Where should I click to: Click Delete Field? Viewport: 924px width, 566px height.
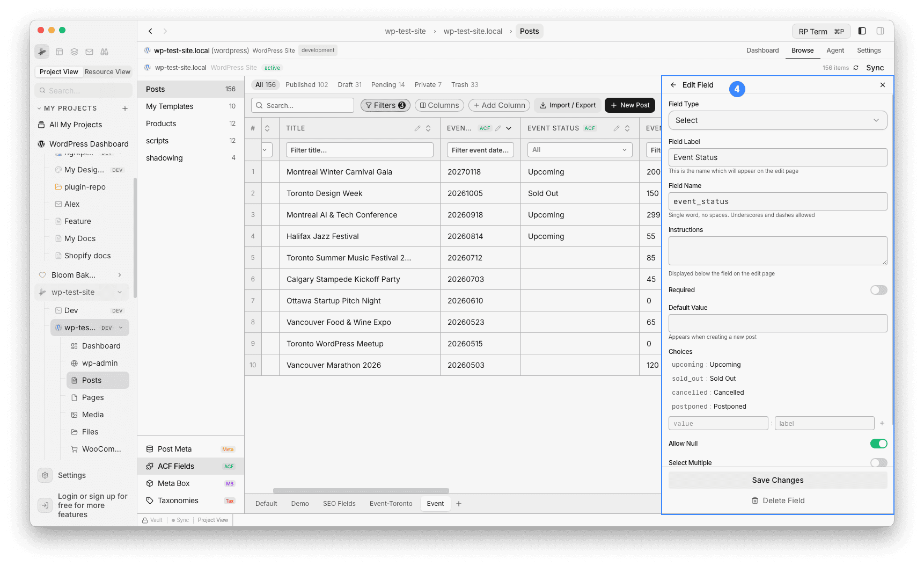point(778,500)
